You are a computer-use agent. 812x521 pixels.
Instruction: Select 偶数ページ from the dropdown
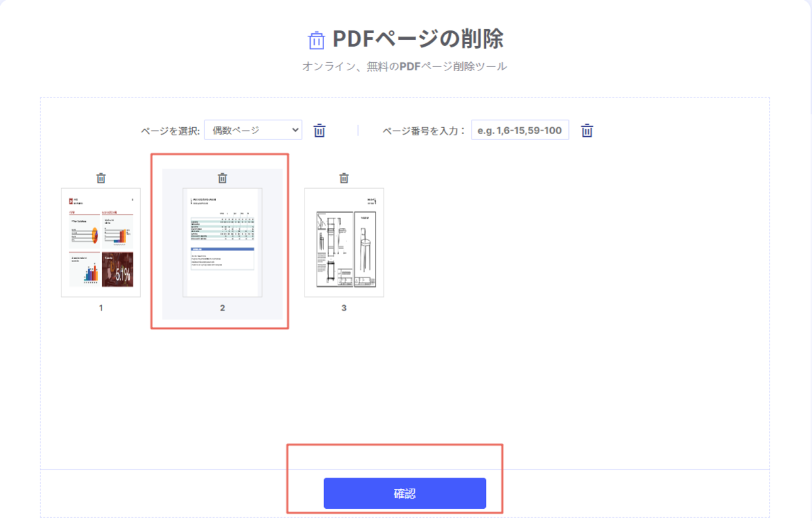coord(253,129)
